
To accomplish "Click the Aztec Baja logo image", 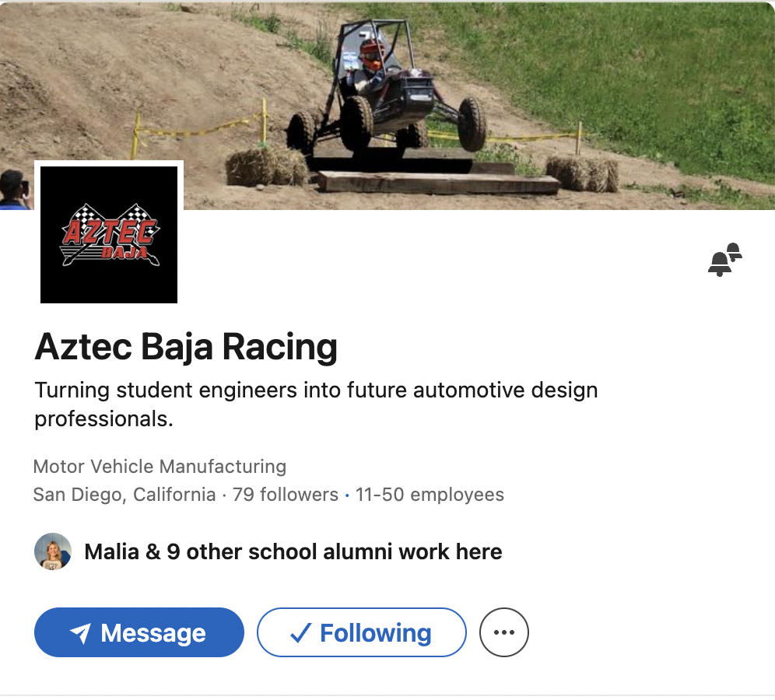I will pyautogui.click(x=109, y=235).
